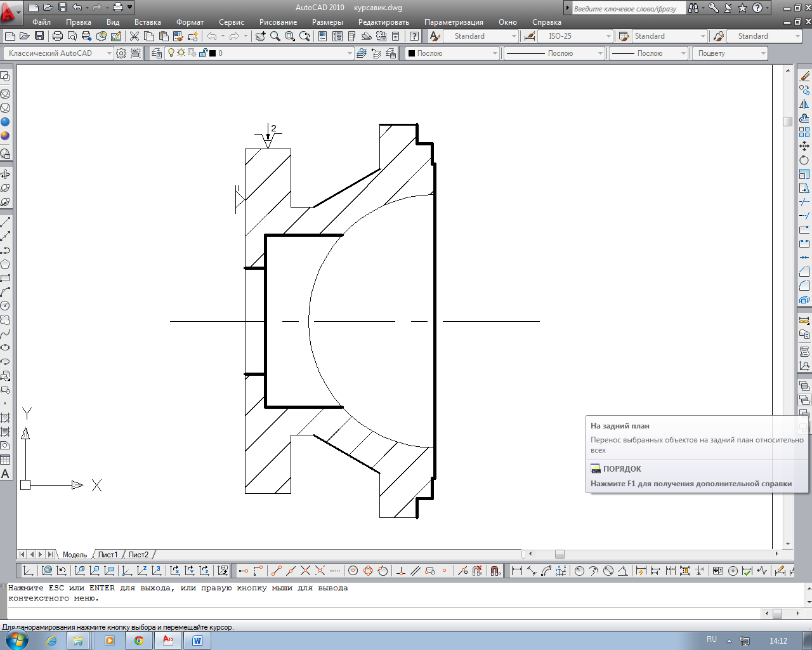812x650 pixels.
Task: Toggle layer 0 freeze sun icon
Action: [181, 53]
